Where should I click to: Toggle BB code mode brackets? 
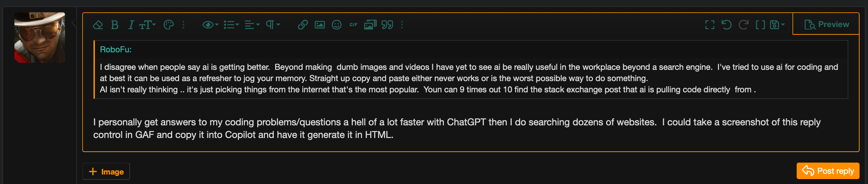tap(760, 25)
